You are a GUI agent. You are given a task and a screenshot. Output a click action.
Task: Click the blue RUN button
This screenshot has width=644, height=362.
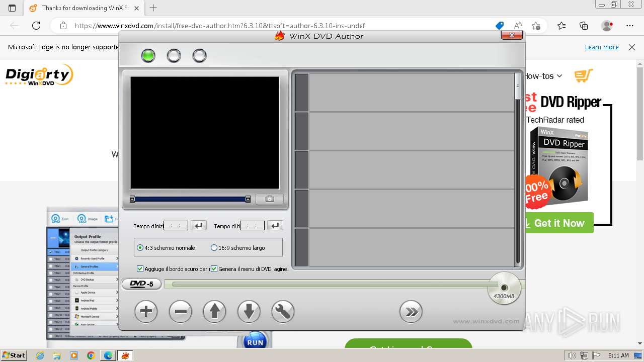point(255,341)
